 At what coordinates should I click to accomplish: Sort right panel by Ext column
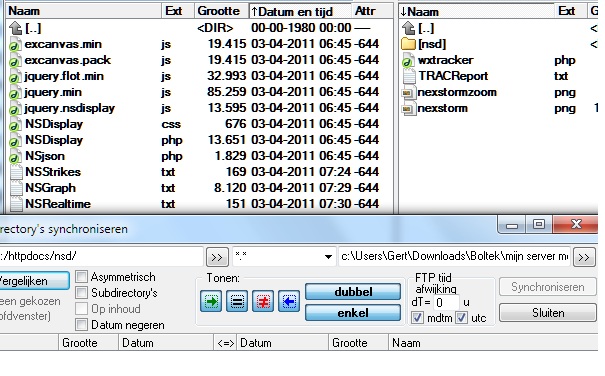[x=570, y=11]
